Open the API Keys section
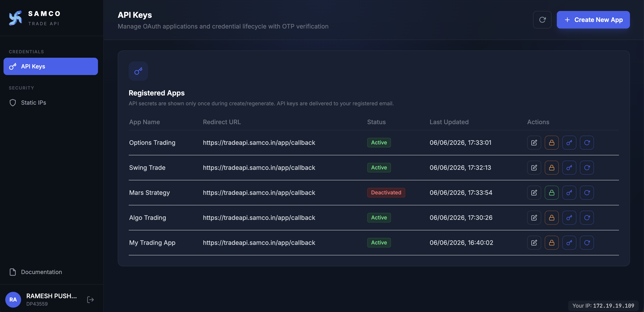 click(x=51, y=66)
